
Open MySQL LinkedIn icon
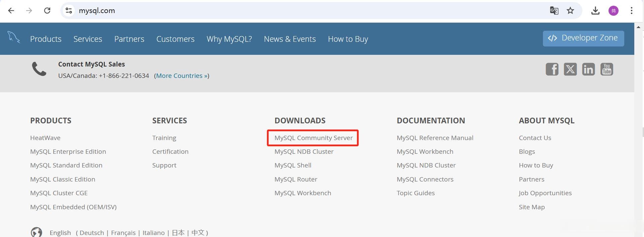588,69
